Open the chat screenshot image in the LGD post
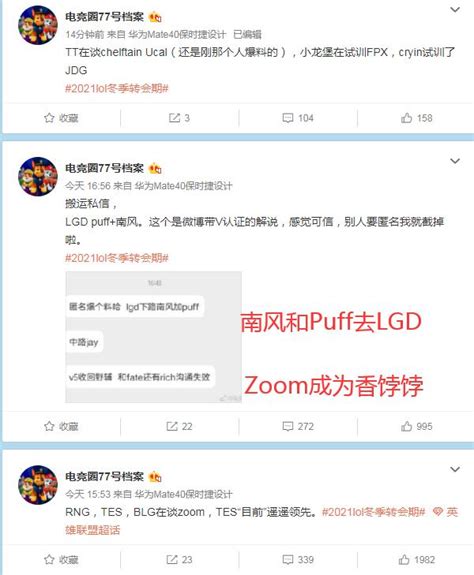The width and height of the screenshot is (474, 575). [x=153, y=337]
